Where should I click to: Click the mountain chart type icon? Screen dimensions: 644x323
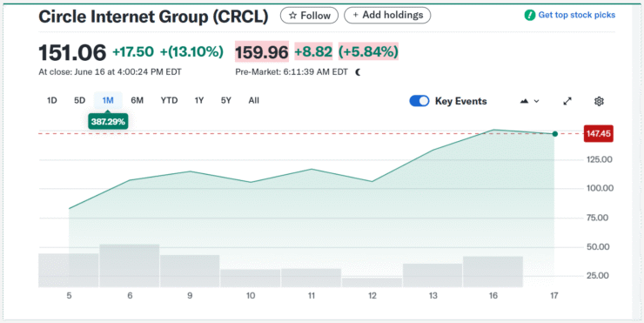(524, 101)
